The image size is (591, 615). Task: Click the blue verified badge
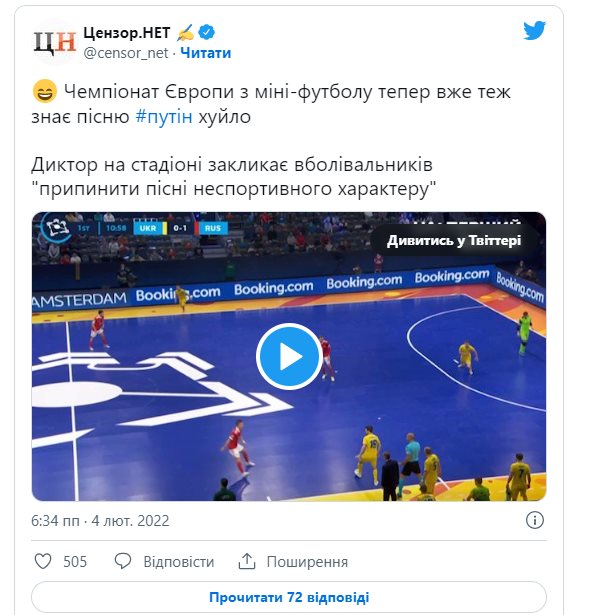(x=207, y=32)
